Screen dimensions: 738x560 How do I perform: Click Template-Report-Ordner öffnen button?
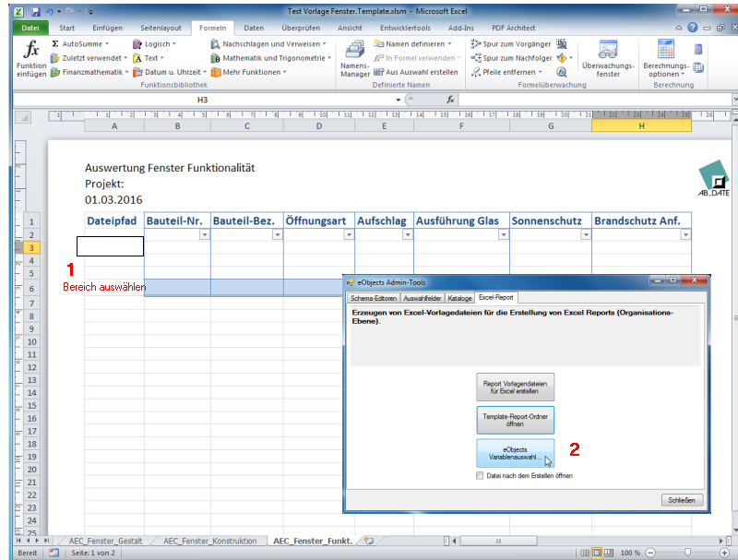click(x=515, y=420)
